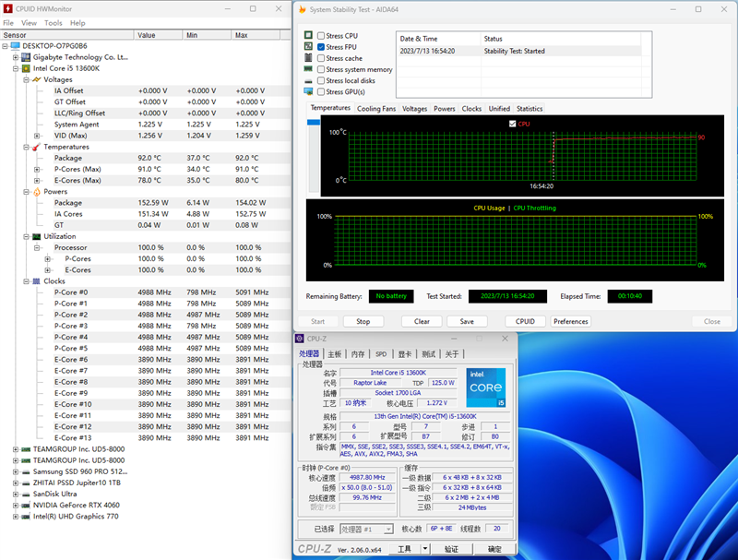The width and height of the screenshot is (738, 560).
Task: Click the Stress local disks drive icon
Action: pyautogui.click(x=308, y=81)
